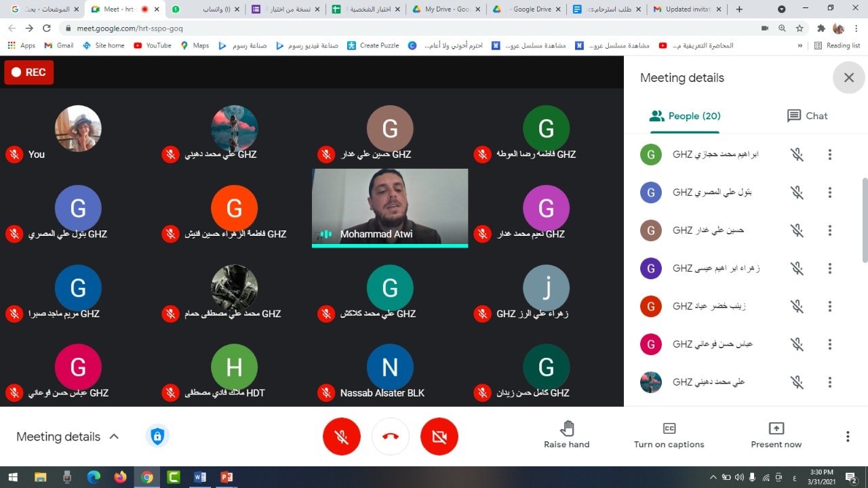Click the red hang up call button
Image resolution: width=868 pixels, height=488 pixels.
coord(390,436)
